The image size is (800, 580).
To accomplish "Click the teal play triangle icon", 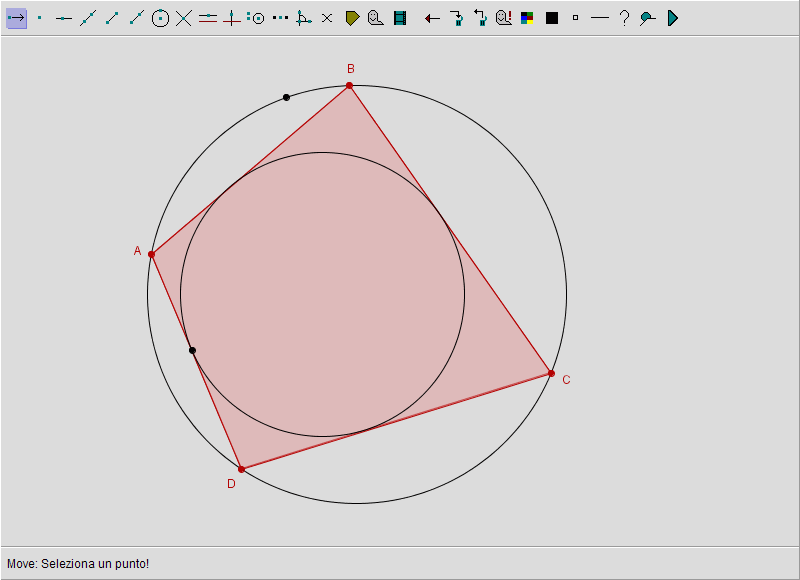I will 673,18.
